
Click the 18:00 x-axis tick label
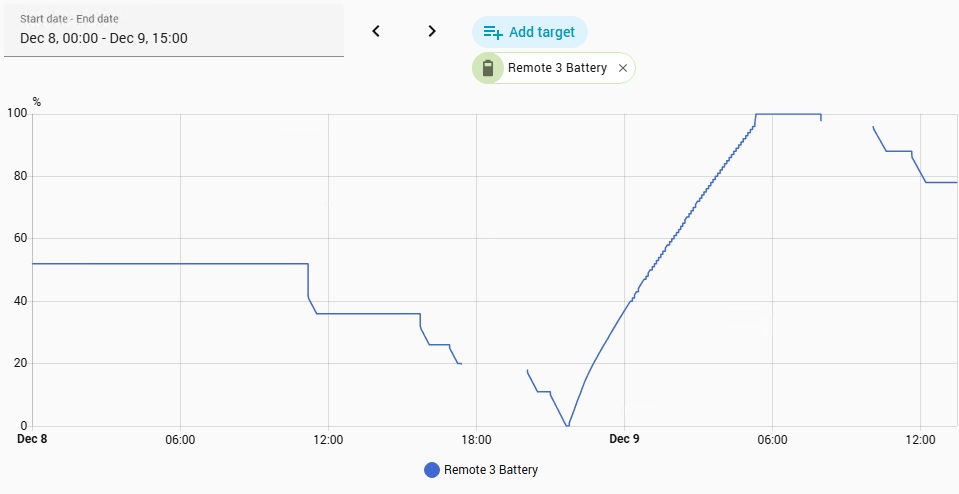coord(476,439)
